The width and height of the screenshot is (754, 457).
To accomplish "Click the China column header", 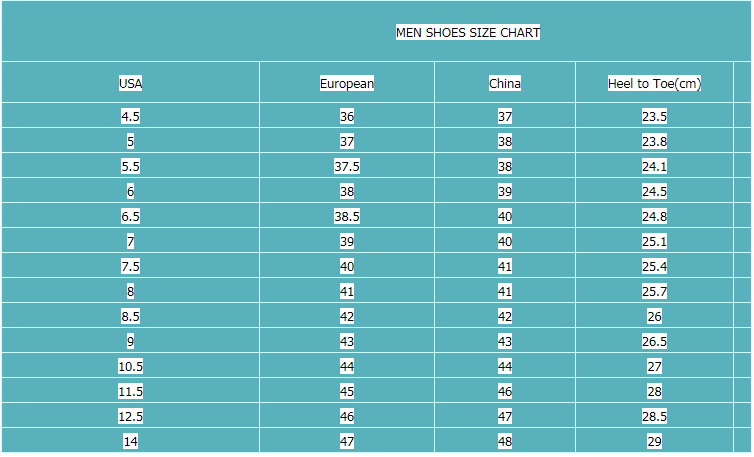I will tap(505, 84).
